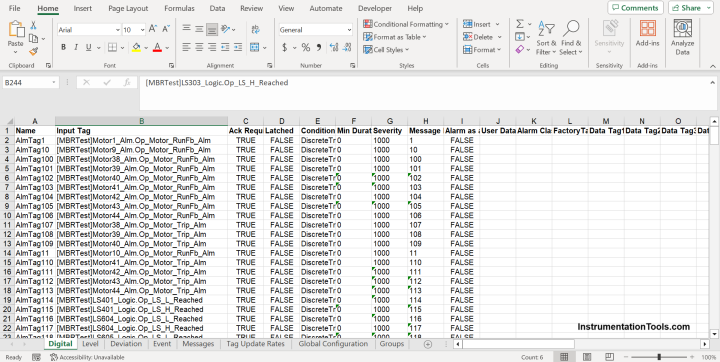The height and width of the screenshot is (362, 720).
Task: Apply percent style format
Action: point(306,47)
